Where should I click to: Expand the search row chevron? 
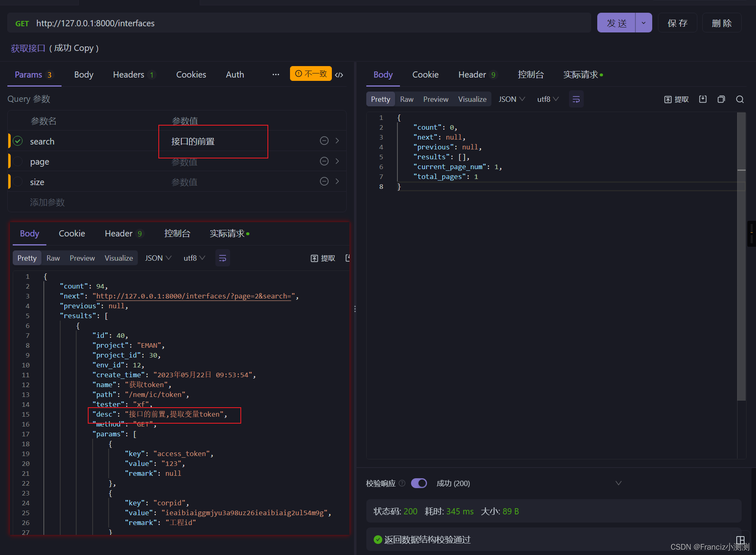337,141
